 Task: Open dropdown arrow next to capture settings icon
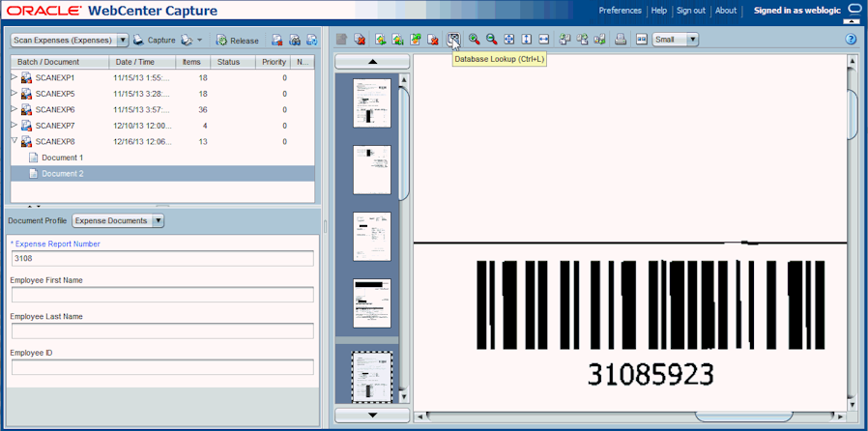tap(199, 41)
